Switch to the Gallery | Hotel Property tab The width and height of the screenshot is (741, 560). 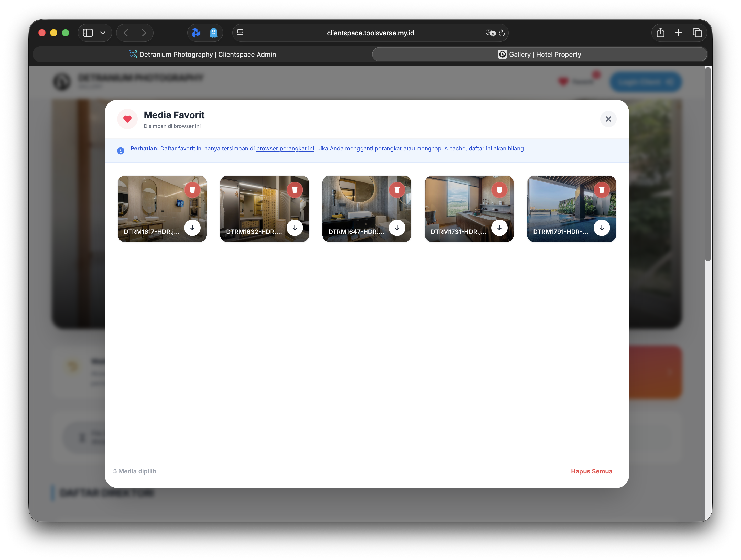(x=540, y=54)
